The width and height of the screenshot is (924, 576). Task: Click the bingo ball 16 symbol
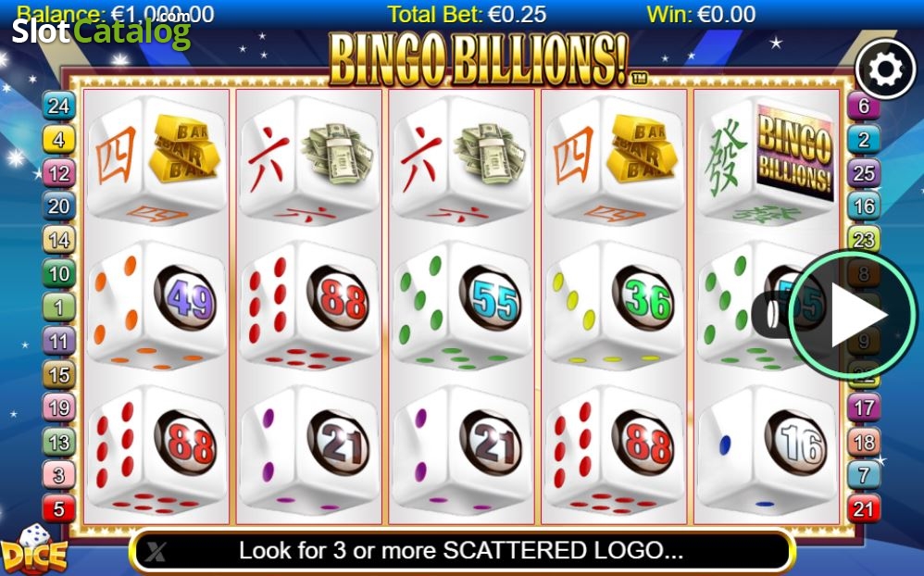click(x=796, y=444)
